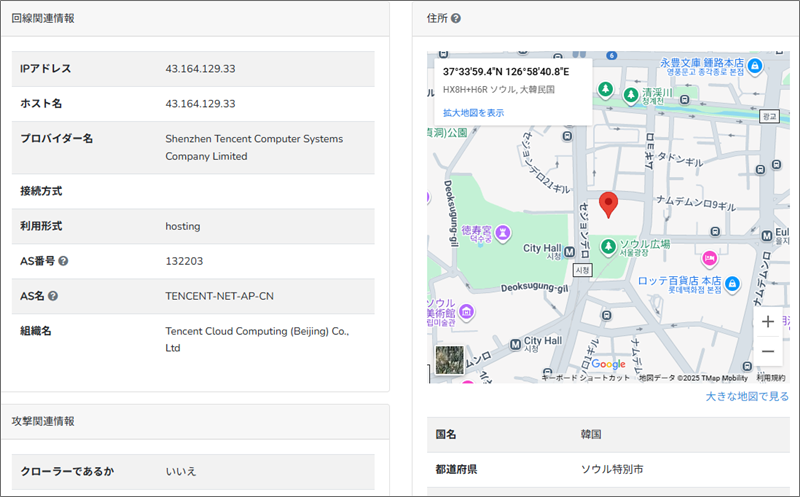Viewport: 800px width, 497px height.
Task: Click the 광교 label box on map
Action: click(769, 116)
